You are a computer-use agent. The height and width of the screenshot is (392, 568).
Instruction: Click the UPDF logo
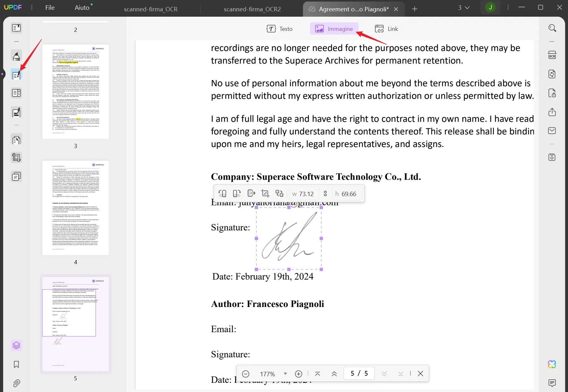point(13,7)
